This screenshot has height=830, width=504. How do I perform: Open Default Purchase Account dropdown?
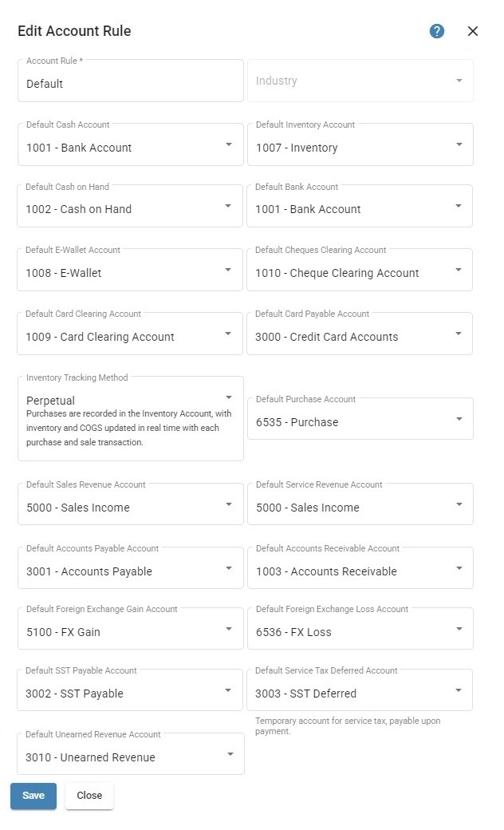pos(360,419)
